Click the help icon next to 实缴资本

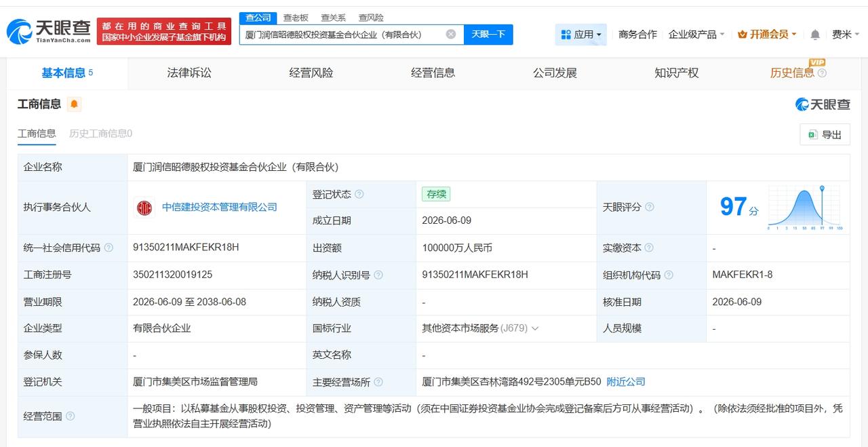(649, 248)
